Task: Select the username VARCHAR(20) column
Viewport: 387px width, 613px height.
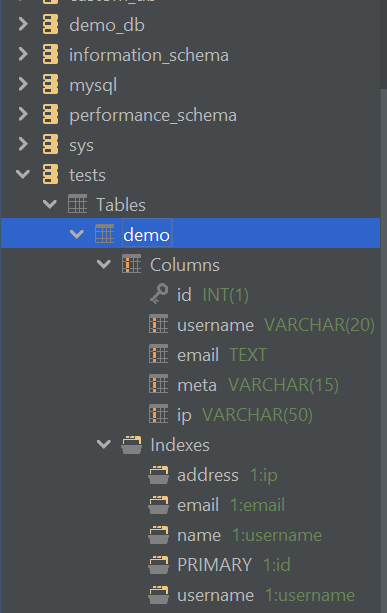Action: pyautogui.click(x=276, y=325)
